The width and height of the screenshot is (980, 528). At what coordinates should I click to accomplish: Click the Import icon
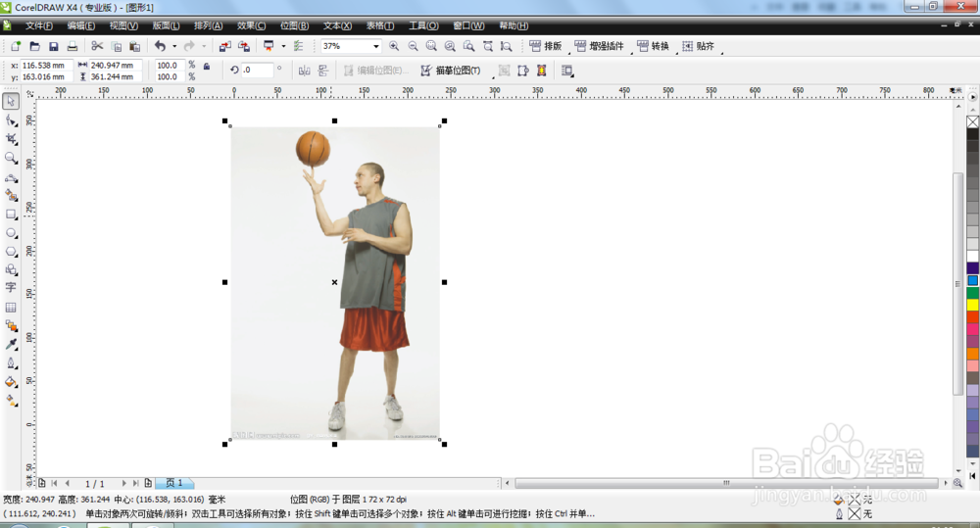tap(225, 46)
